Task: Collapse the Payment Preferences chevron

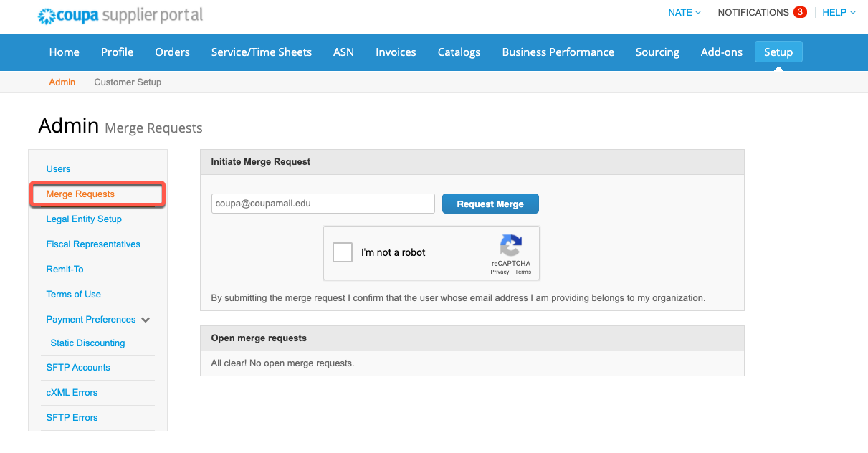Action: coord(146,320)
